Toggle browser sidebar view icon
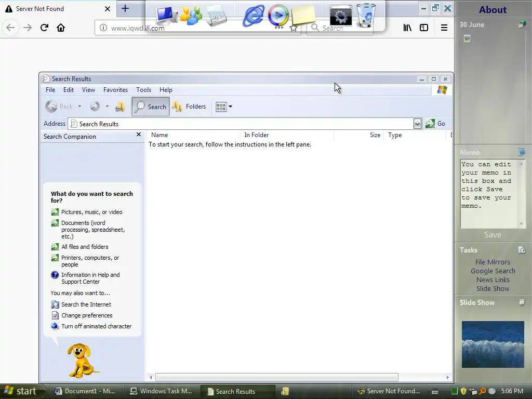Image resolution: width=532 pixels, height=399 pixels. pos(424,28)
